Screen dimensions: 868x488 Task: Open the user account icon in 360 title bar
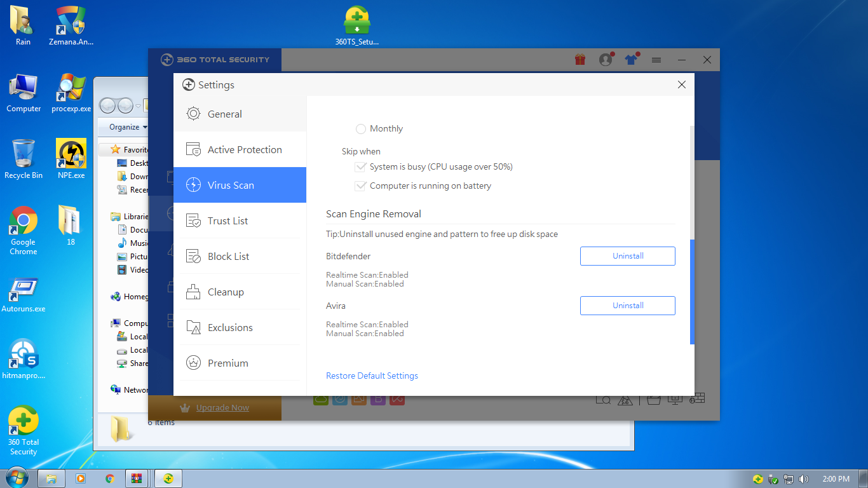(x=606, y=59)
